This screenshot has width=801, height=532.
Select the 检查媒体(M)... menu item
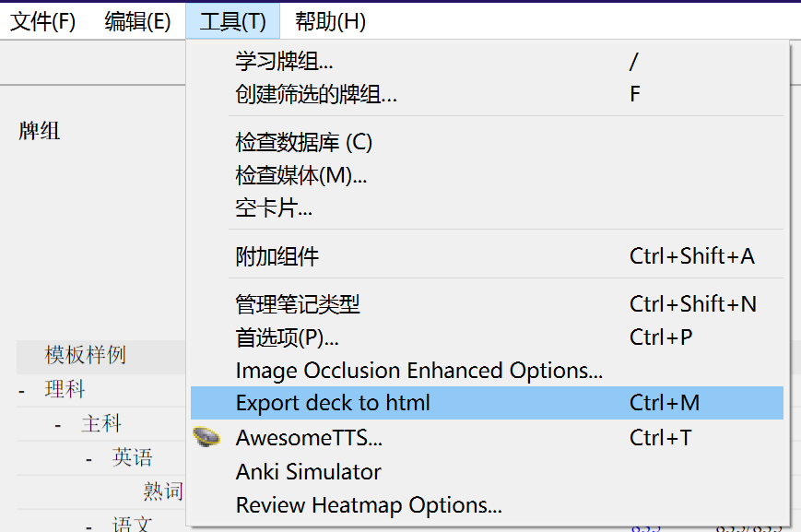click(x=301, y=175)
